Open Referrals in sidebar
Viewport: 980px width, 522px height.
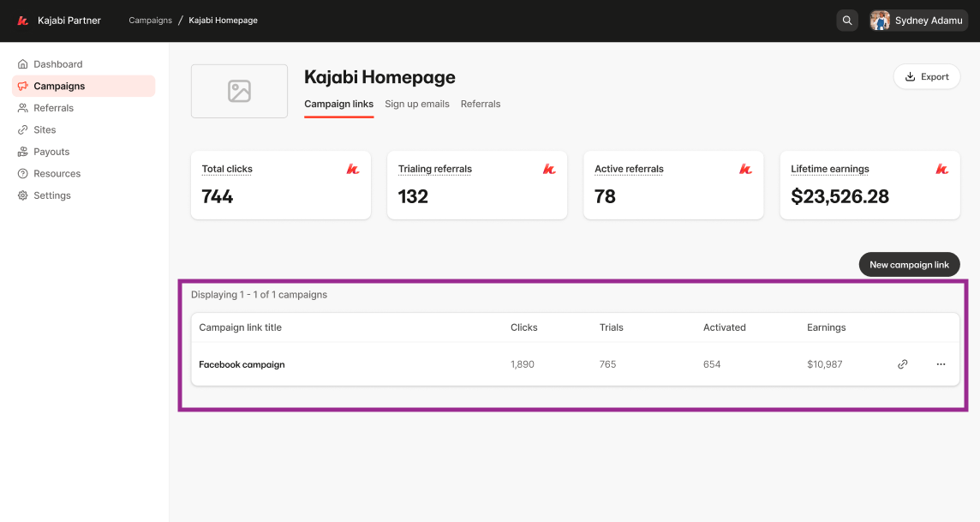pos(84,107)
